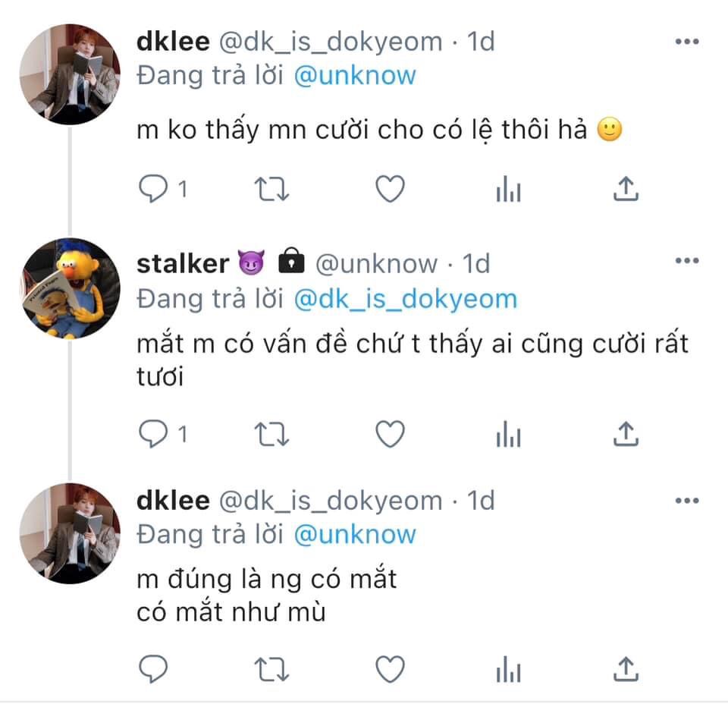Open stalker's puppet profile picture
This screenshot has height=704, width=728.
(71, 288)
